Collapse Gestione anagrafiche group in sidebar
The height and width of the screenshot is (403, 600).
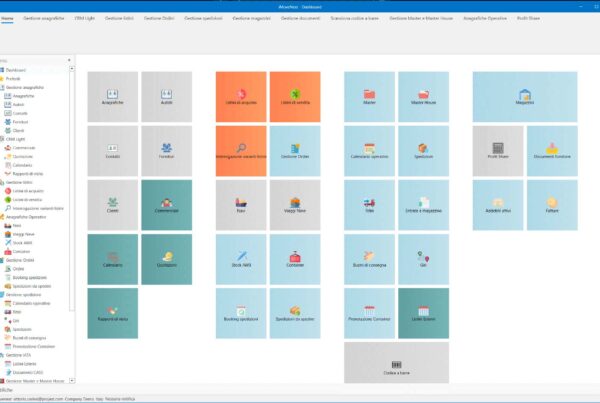pos(22,88)
